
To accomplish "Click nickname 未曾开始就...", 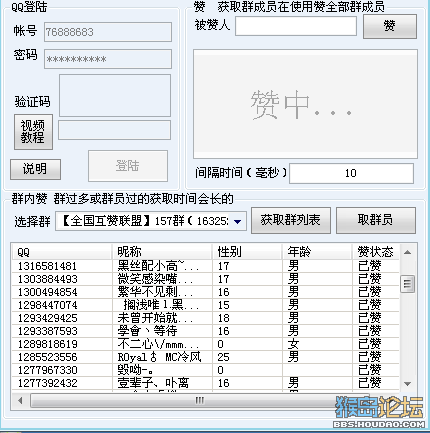I will (x=155, y=318).
